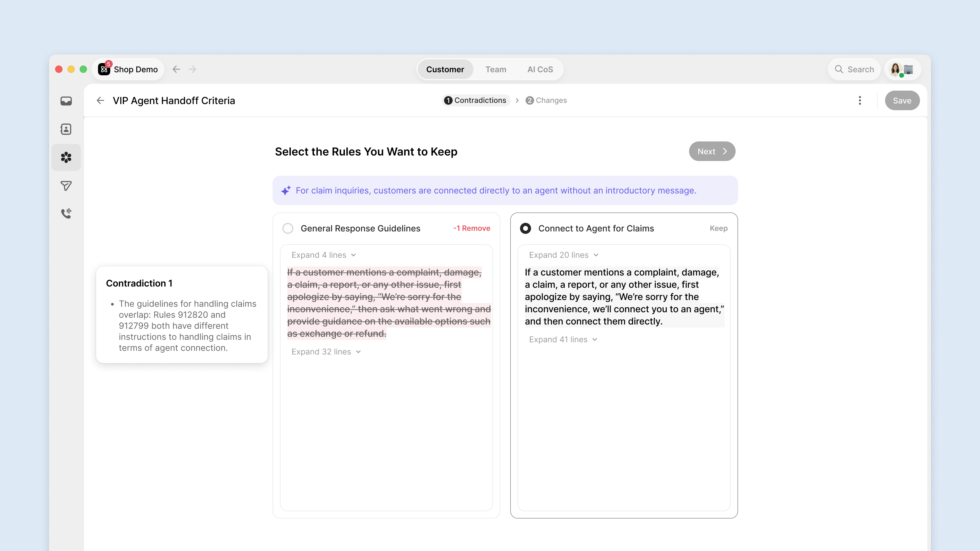Expand 32 lines in General Response Guidelines
The height and width of the screenshot is (551, 980).
326,352
